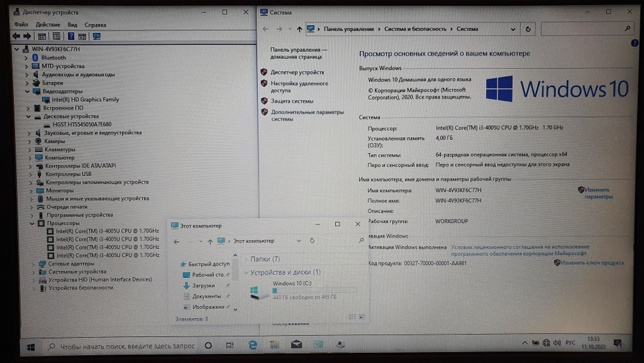Collapse the Видеоадаптеры node
Image resolution: width=644 pixels, height=363 pixels.
click(28, 92)
